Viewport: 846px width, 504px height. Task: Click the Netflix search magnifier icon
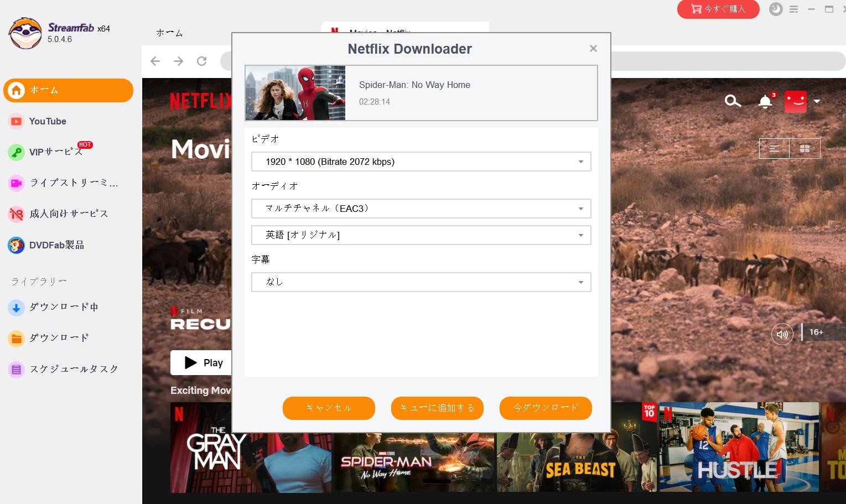click(x=733, y=101)
